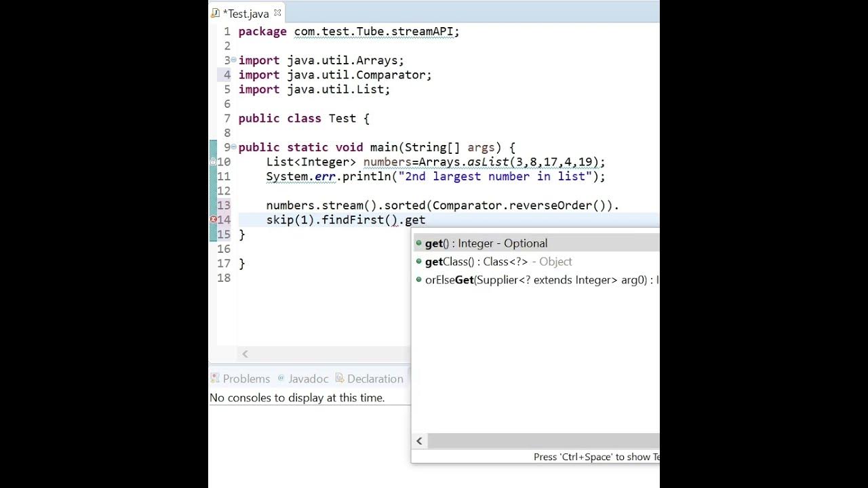
Task: Click the Declaration tab icon
Action: 340,378
